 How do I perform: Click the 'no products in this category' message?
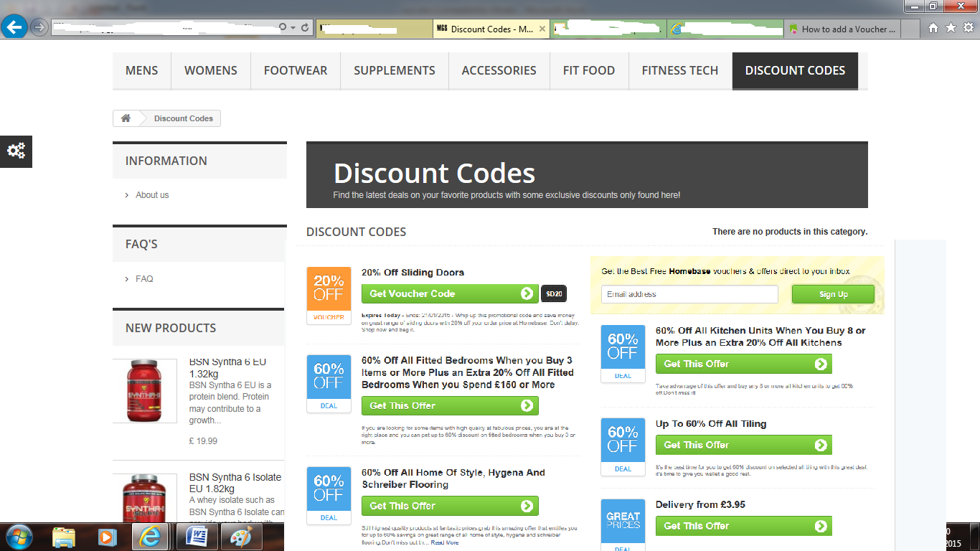pyautogui.click(x=790, y=232)
